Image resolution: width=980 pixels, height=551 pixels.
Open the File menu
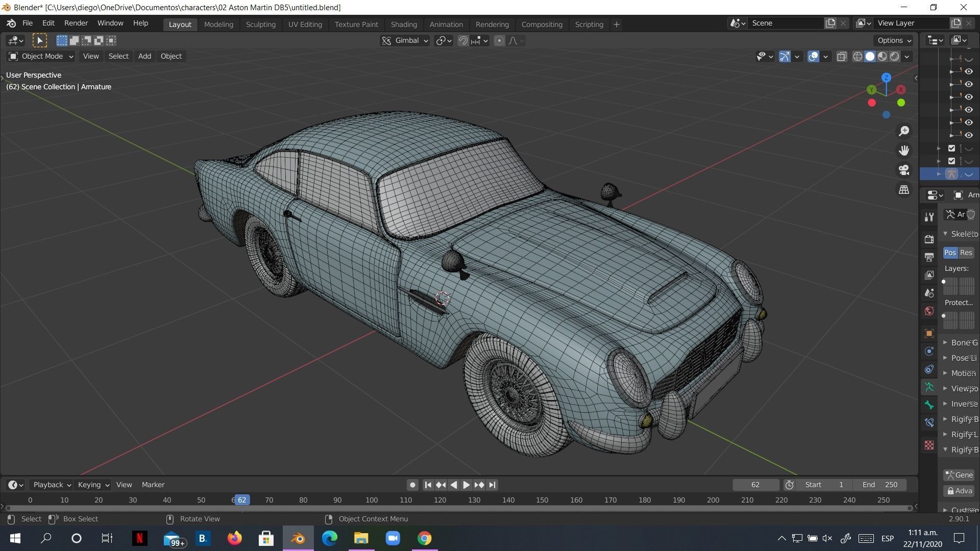pyautogui.click(x=28, y=23)
